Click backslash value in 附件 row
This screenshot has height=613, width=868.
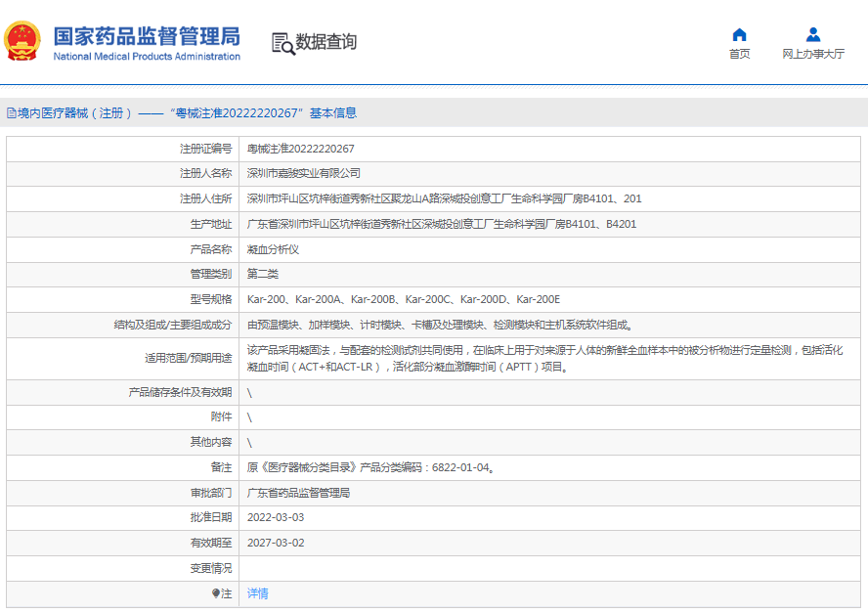[x=249, y=417]
